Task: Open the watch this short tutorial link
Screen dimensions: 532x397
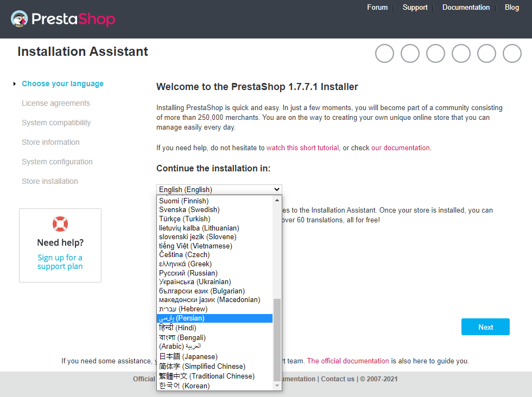Action: tap(303, 148)
